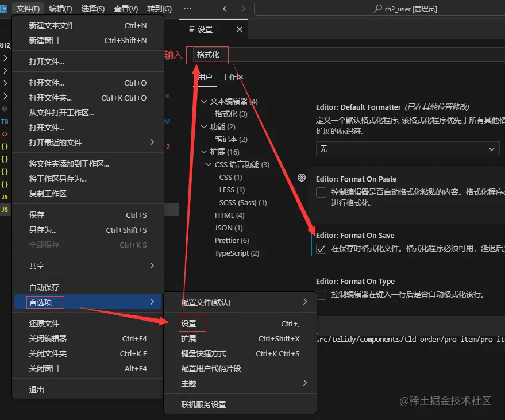Open the 选择(S) menu
This screenshot has height=420, width=505.
(x=93, y=9)
